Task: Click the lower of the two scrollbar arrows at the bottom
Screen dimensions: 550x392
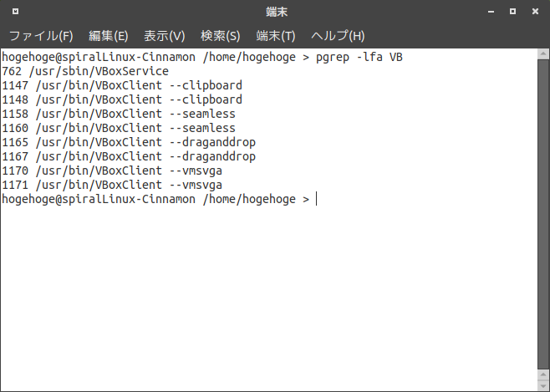Action: 543,385
